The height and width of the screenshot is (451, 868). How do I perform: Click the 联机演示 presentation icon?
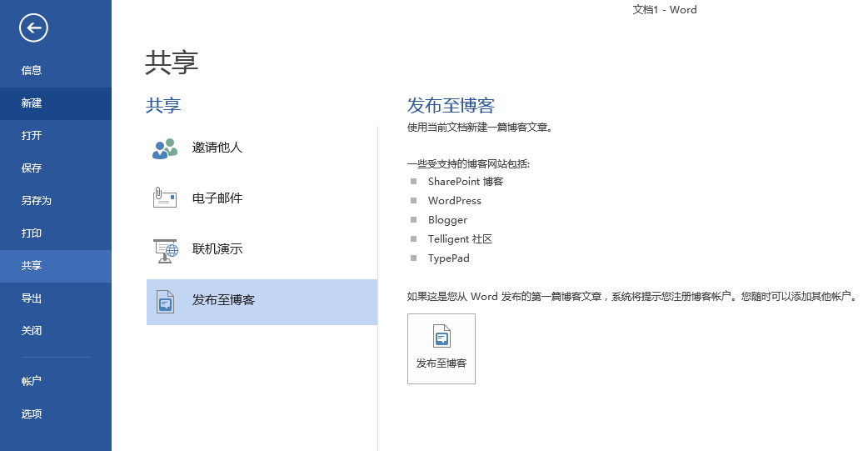point(165,250)
